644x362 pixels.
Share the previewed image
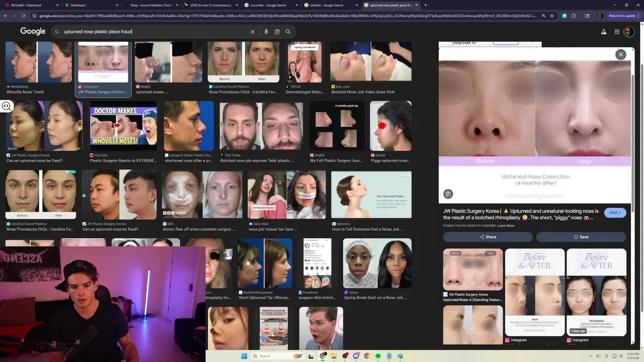pos(488,237)
